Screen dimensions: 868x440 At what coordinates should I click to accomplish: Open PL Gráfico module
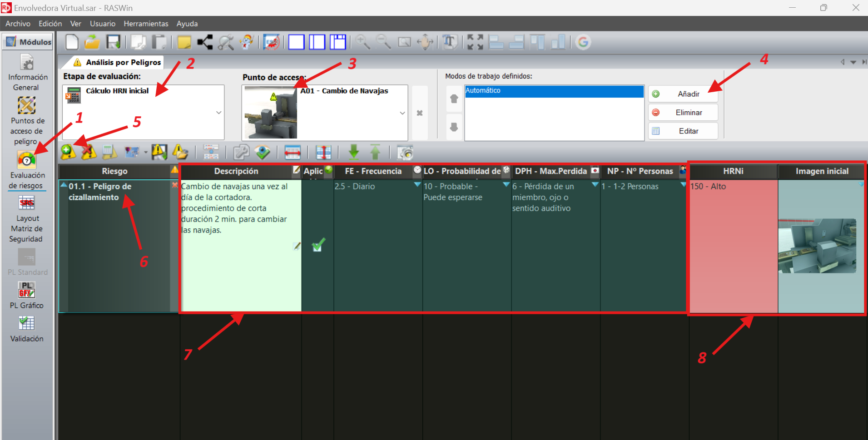[x=27, y=295]
